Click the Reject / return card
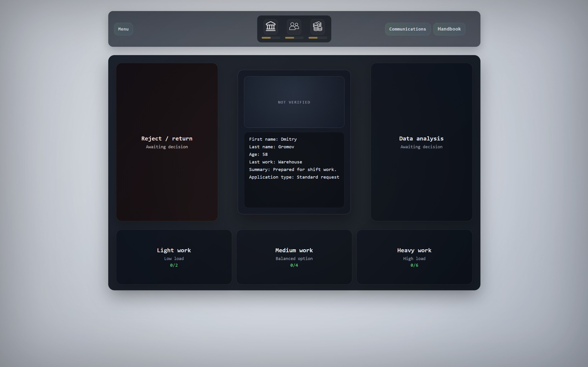This screenshot has height=367, width=588. coord(167,142)
